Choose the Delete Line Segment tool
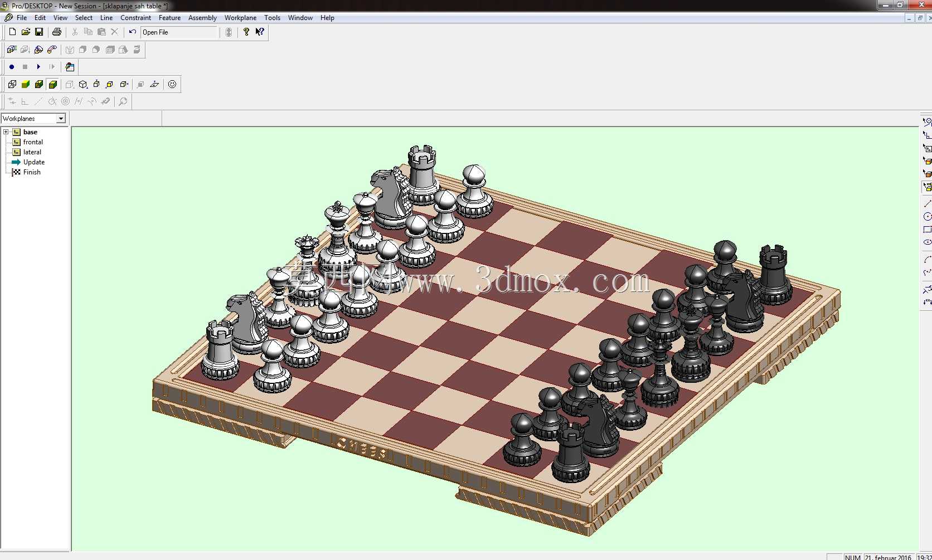The image size is (932, 560). (x=927, y=289)
